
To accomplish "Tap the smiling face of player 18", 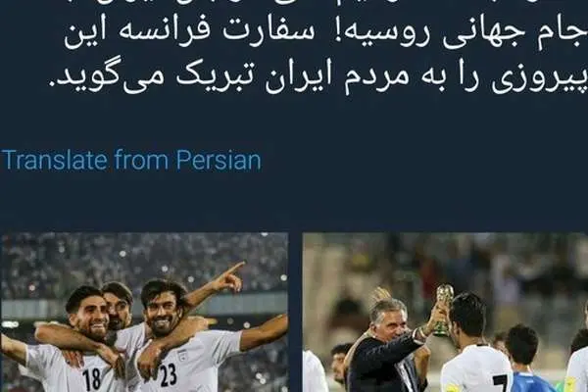I will [87, 313].
